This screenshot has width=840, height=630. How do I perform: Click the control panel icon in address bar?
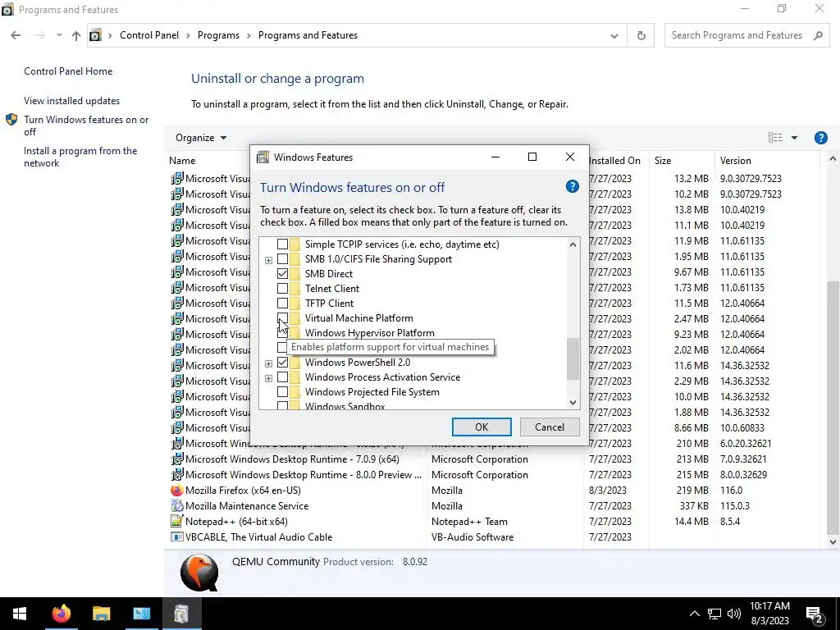click(x=95, y=35)
